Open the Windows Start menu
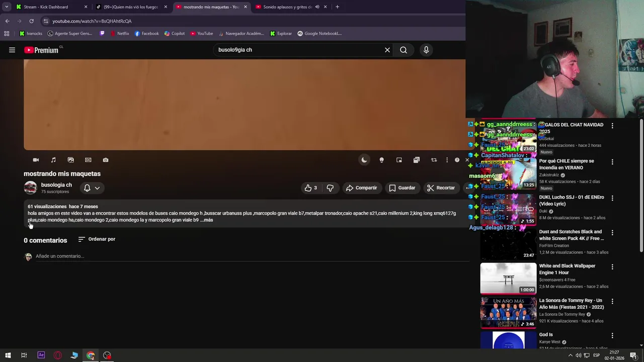Image resolution: width=644 pixels, height=362 pixels. click(8, 355)
